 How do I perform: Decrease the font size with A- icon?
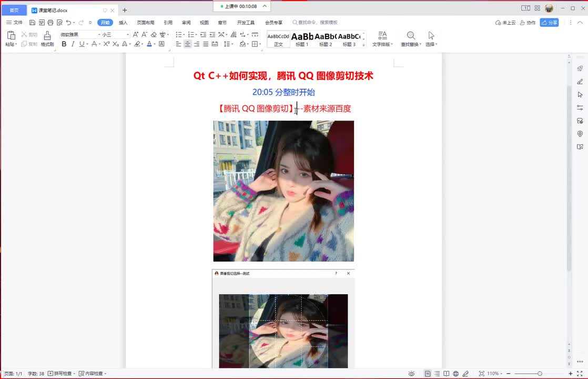tap(145, 35)
